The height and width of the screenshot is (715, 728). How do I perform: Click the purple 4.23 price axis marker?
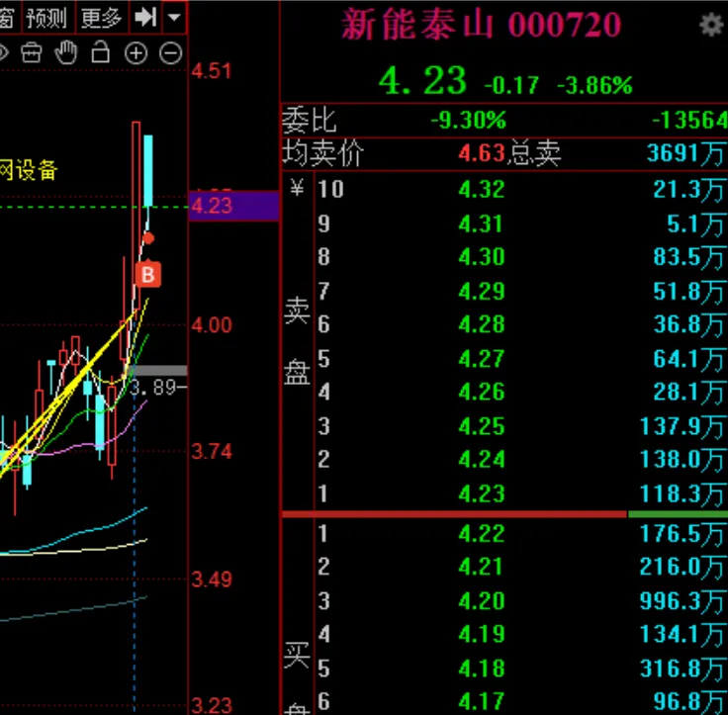click(x=233, y=206)
